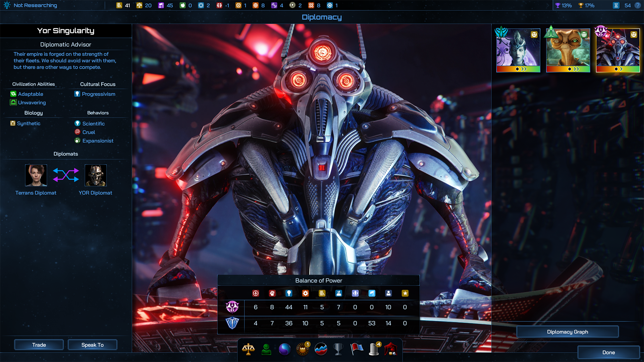Click the blue flask research column icon
Image resolution: width=644 pixels, height=362 pixels.
point(338,293)
